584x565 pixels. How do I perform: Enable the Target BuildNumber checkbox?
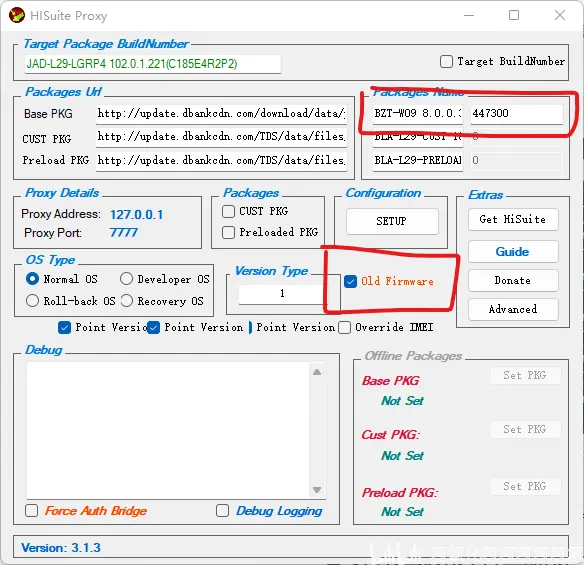pos(446,61)
